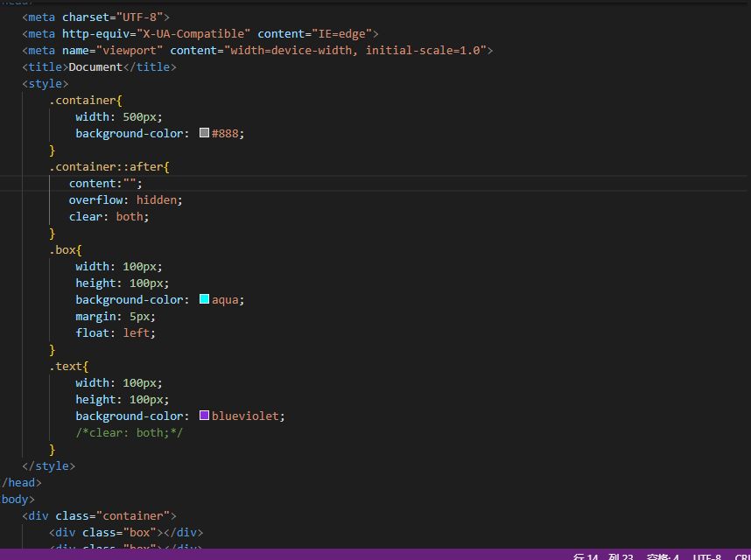Click the aqua value text
The image size is (751, 560).
pos(225,299)
